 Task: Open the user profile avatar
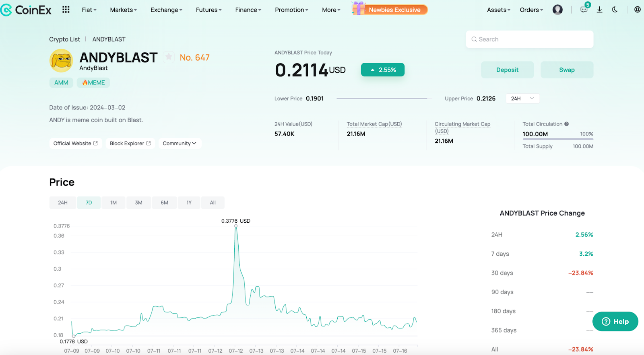(x=557, y=10)
